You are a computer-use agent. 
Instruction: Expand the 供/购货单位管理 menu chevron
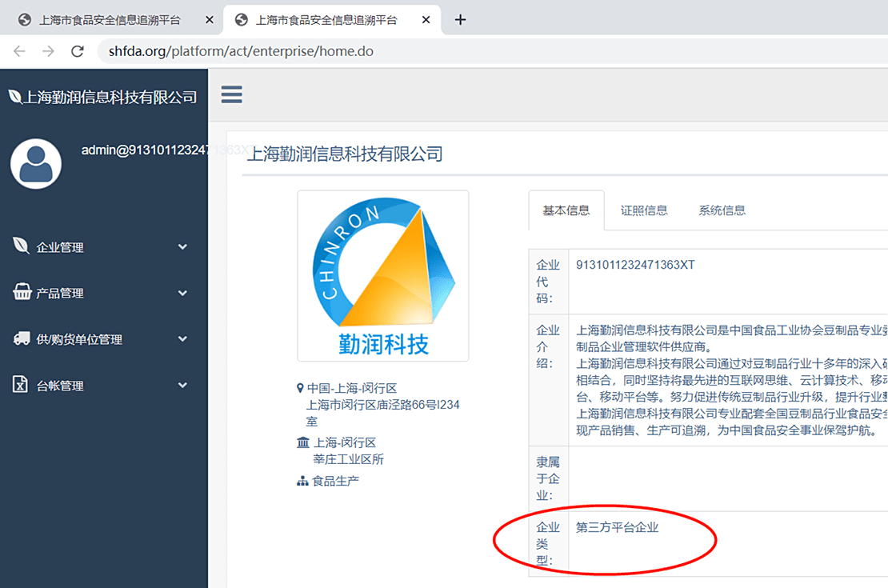pos(182,338)
